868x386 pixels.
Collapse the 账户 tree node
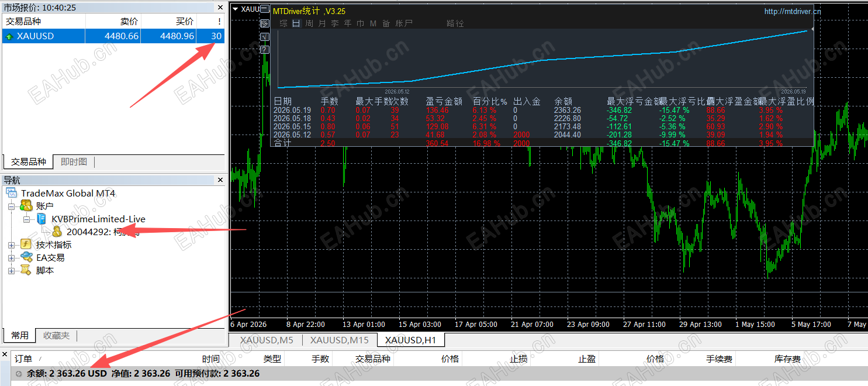[x=11, y=206]
